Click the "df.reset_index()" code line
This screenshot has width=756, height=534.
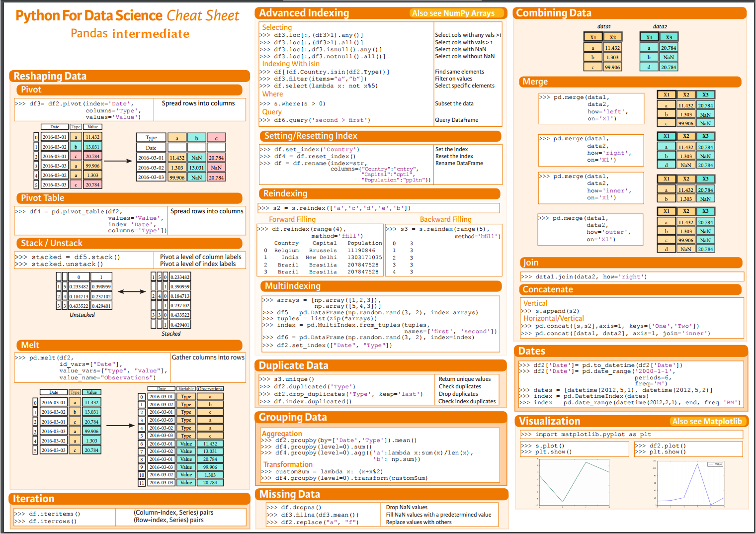pos(308,156)
